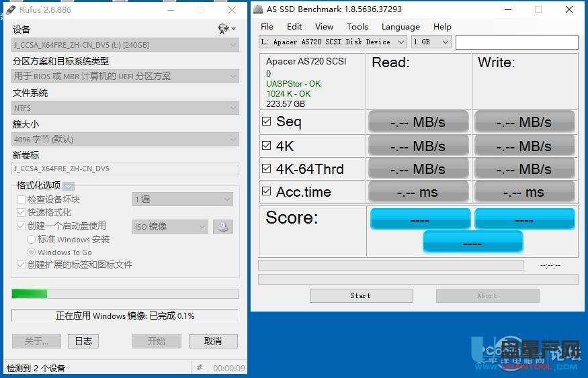Open the Tools menu in AS SSD

coord(357,27)
